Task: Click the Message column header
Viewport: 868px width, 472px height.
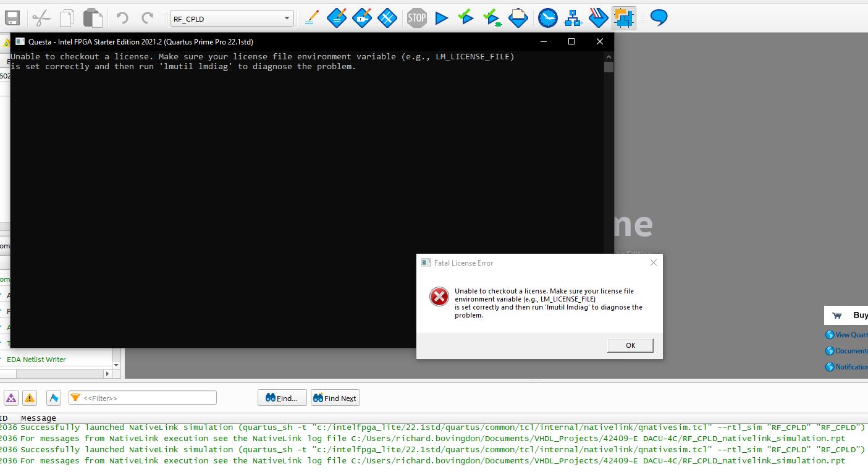Action: [x=38, y=418]
